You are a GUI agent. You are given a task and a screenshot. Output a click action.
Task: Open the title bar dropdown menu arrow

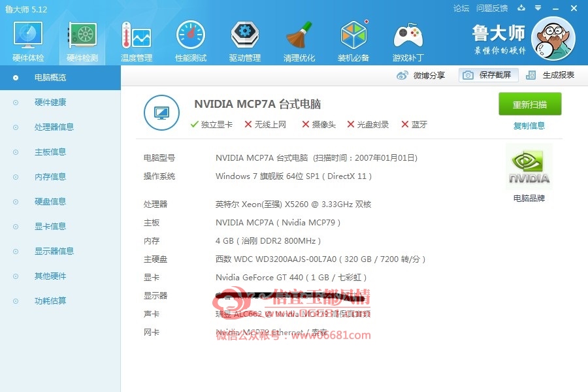[x=538, y=8]
